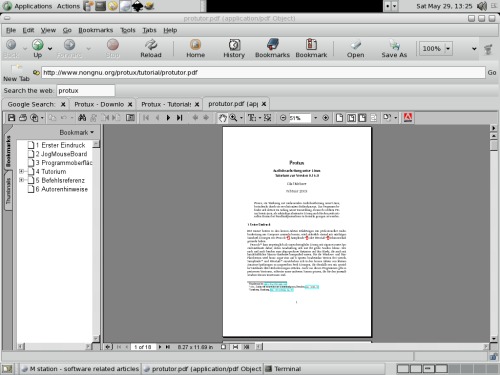Show more toolbar items chevron

474,49
